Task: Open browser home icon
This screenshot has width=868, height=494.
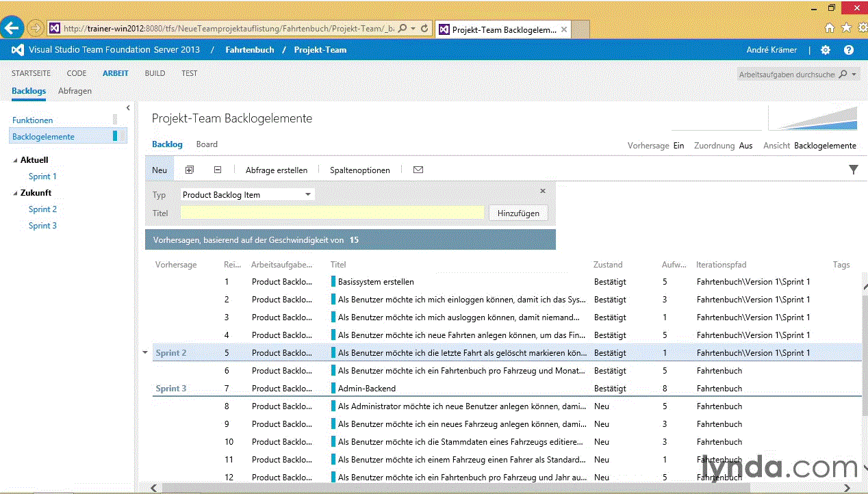Action: [x=830, y=28]
